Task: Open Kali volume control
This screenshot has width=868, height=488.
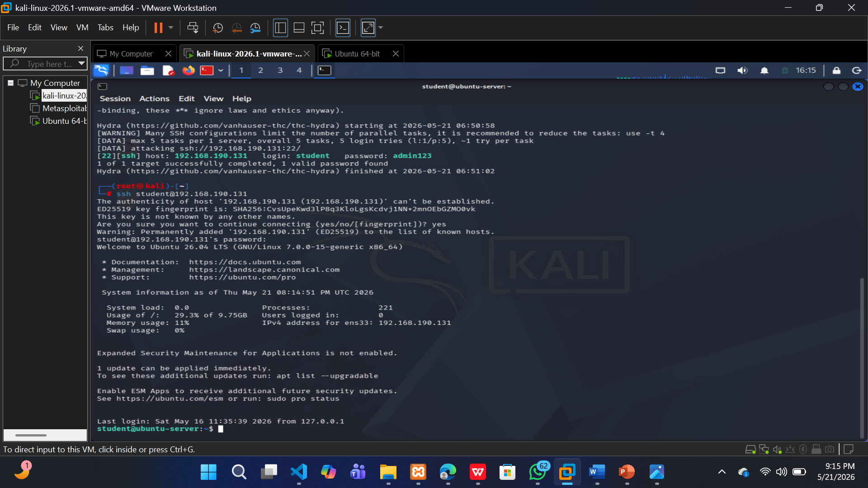Action: coord(742,70)
